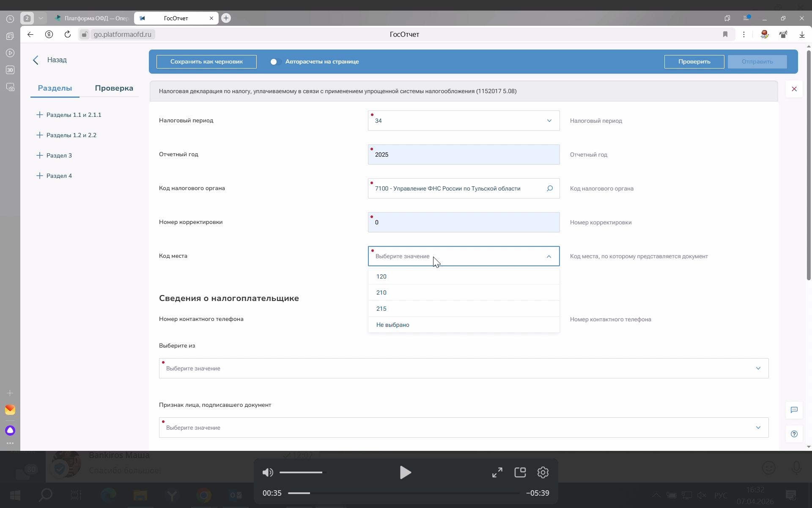
Task: Open the chat message icon on right edge
Action: [x=794, y=410]
